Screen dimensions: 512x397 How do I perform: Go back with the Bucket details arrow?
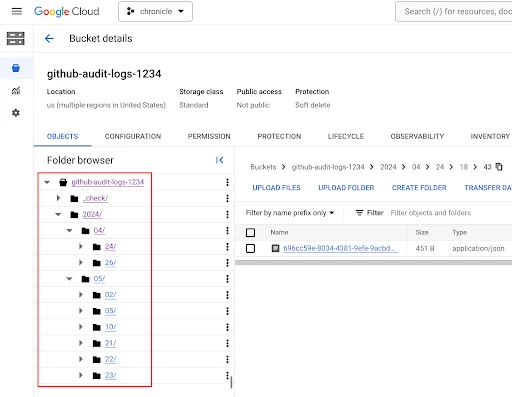pyautogui.click(x=49, y=38)
